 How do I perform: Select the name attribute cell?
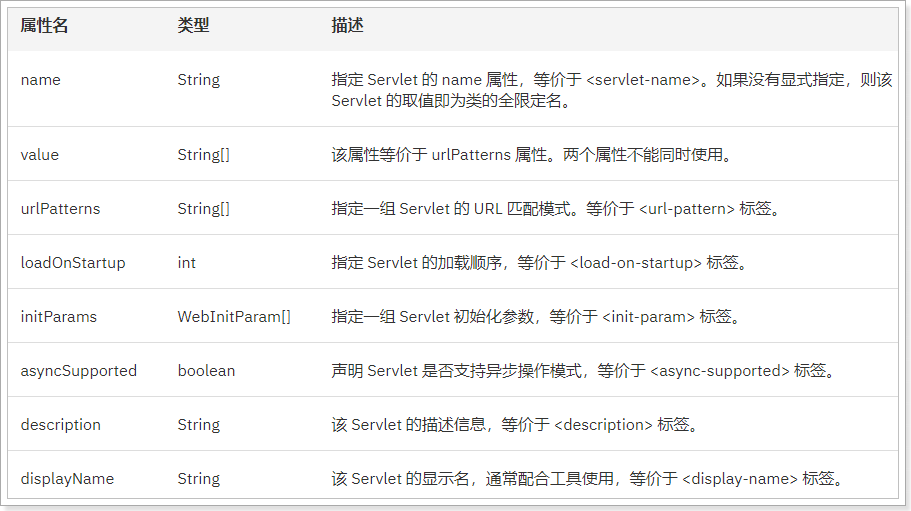coord(41,80)
